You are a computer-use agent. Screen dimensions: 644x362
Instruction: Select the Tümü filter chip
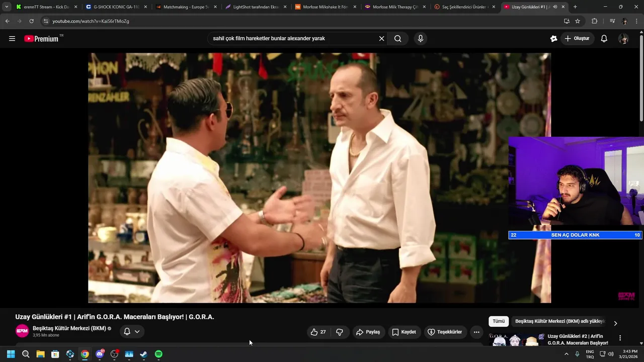point(499,321)
